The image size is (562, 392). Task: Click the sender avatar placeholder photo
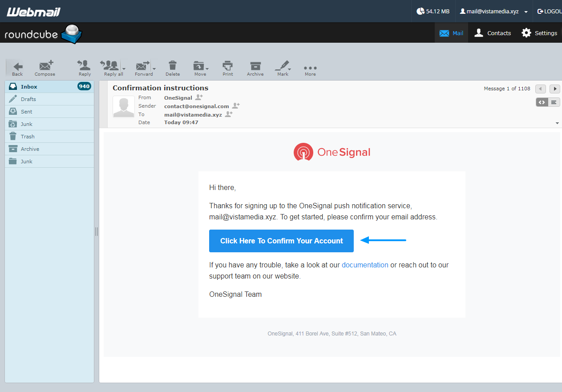tap(124, 107)
